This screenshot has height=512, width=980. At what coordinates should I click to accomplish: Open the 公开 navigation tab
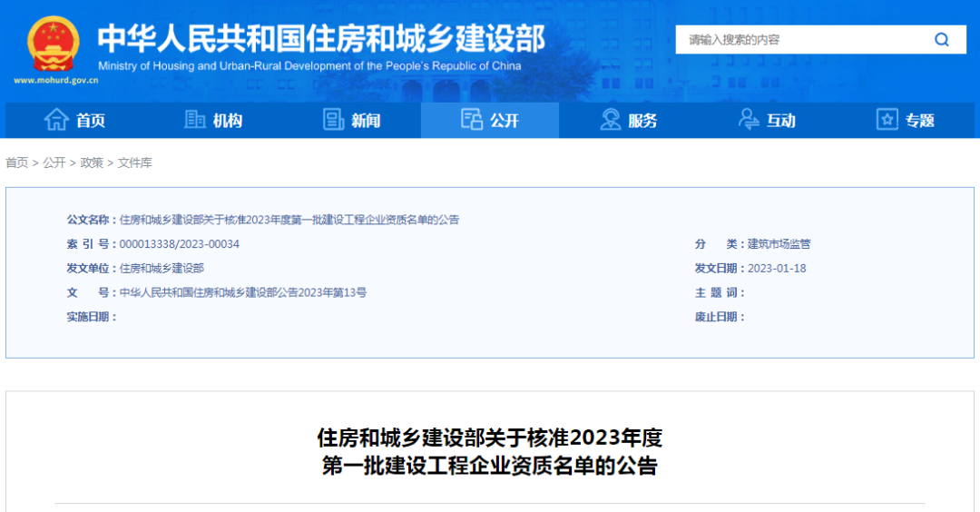pos(490,120)
